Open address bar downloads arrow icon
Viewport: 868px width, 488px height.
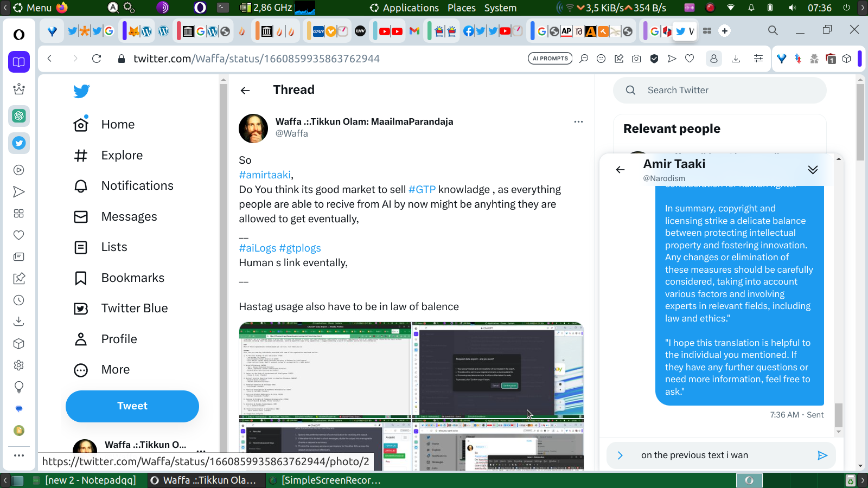pyautogui.click(x=736, y=59)
